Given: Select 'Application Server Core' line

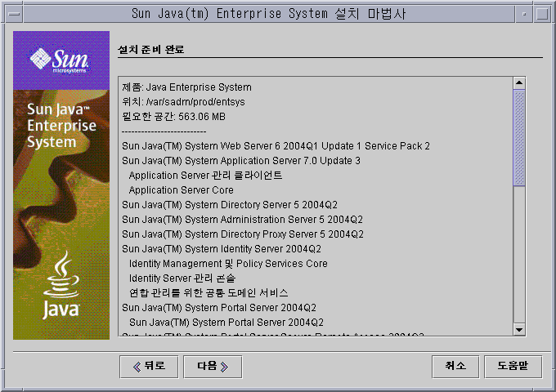Looking at the screenshot, I should coord(182,190).
